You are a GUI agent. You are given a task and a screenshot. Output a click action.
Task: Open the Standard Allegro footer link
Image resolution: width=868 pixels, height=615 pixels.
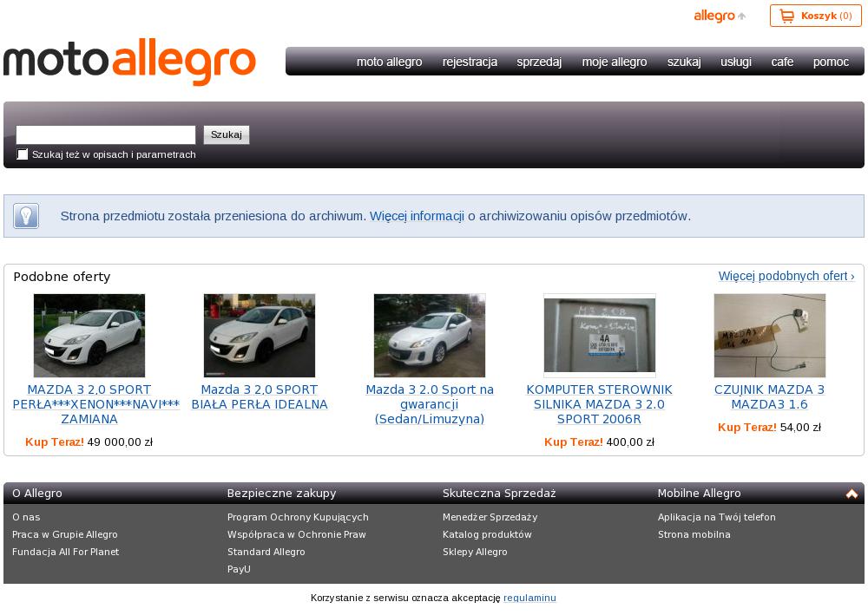(x=266, y=552)
